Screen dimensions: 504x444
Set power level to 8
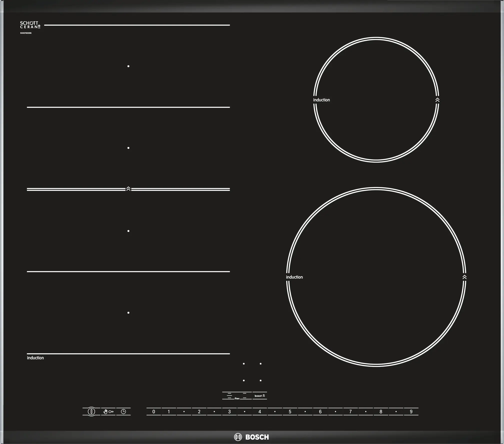pos(381,412)
